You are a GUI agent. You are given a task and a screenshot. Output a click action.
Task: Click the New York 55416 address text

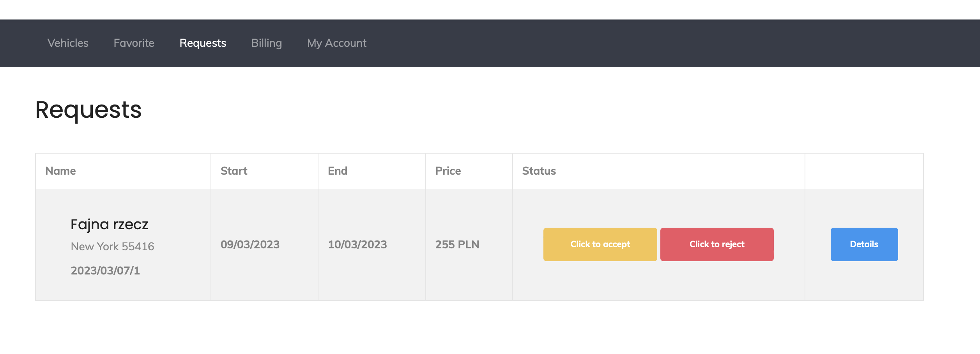[112, 246]
